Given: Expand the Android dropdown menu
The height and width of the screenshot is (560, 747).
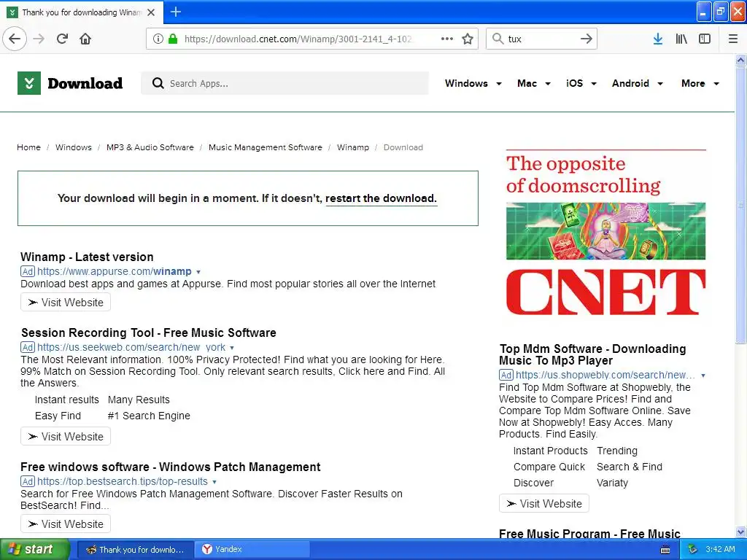Looking at the screenshot, I should 638,83.
